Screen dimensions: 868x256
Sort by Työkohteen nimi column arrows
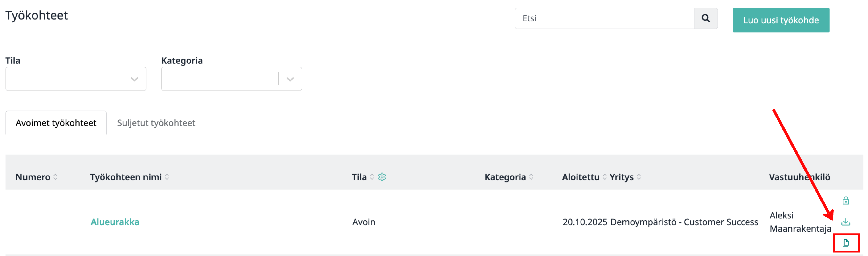(167, 177)
